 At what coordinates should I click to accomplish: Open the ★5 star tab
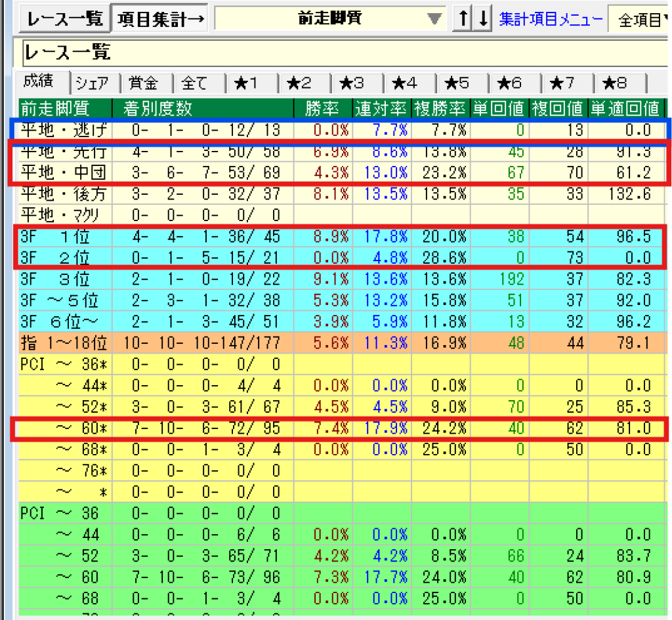coord(457,83)
